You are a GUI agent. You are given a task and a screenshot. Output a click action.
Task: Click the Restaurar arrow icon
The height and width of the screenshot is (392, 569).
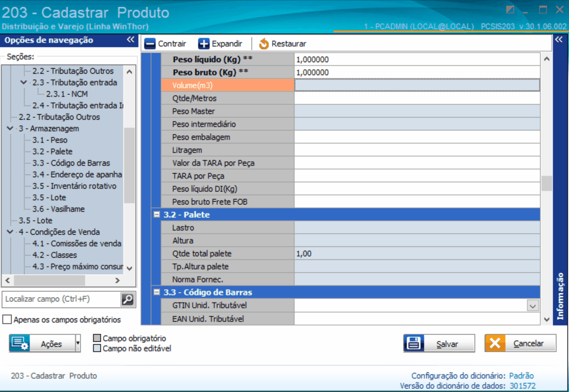point(264,44)
